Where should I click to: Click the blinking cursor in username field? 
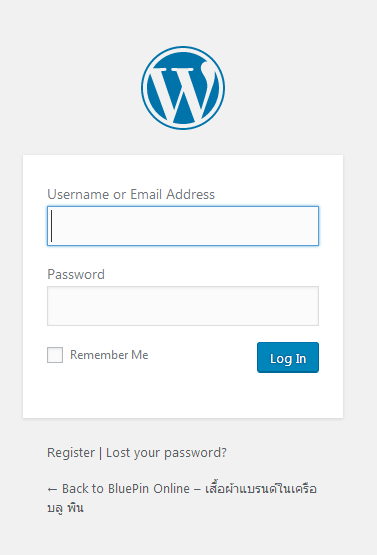tap(52, 226)
